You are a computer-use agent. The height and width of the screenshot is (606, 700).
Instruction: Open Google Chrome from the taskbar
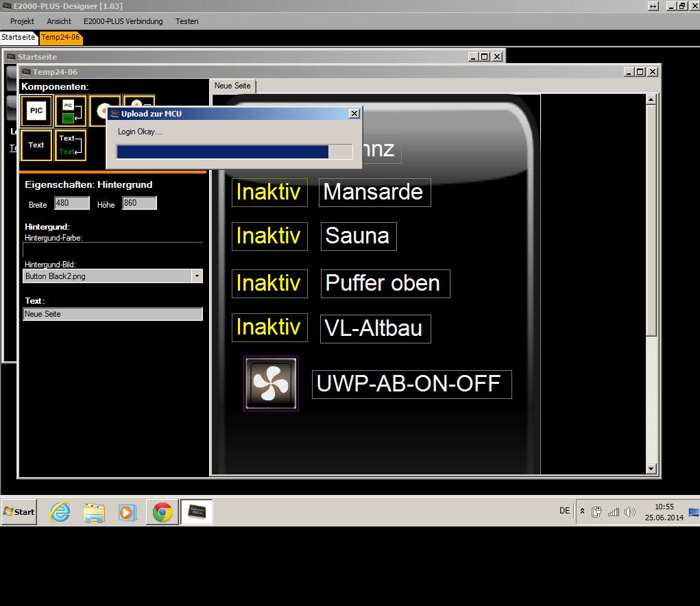tap(162, 512)
